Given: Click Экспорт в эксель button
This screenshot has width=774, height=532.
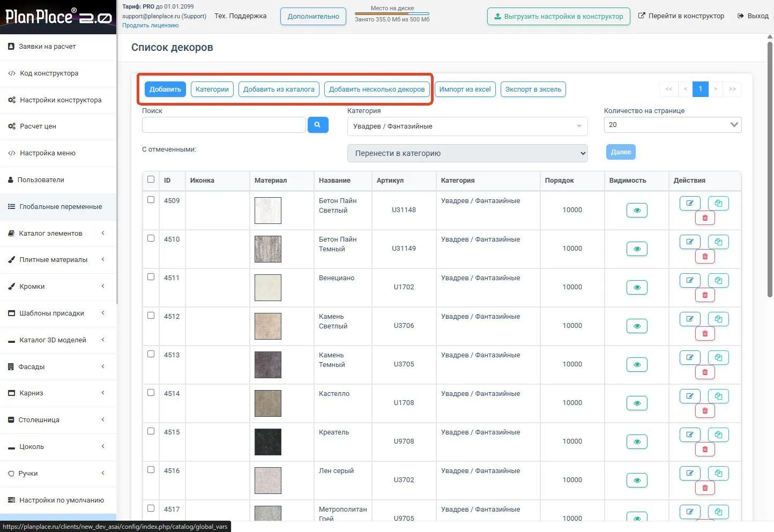Looking at the screenshot, I should pos(533,89).
